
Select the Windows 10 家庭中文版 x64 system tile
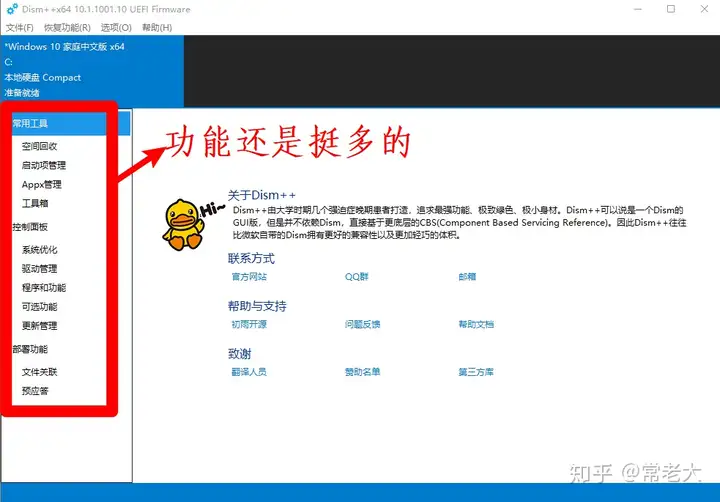pyautogui.click(x=92, y=70)
